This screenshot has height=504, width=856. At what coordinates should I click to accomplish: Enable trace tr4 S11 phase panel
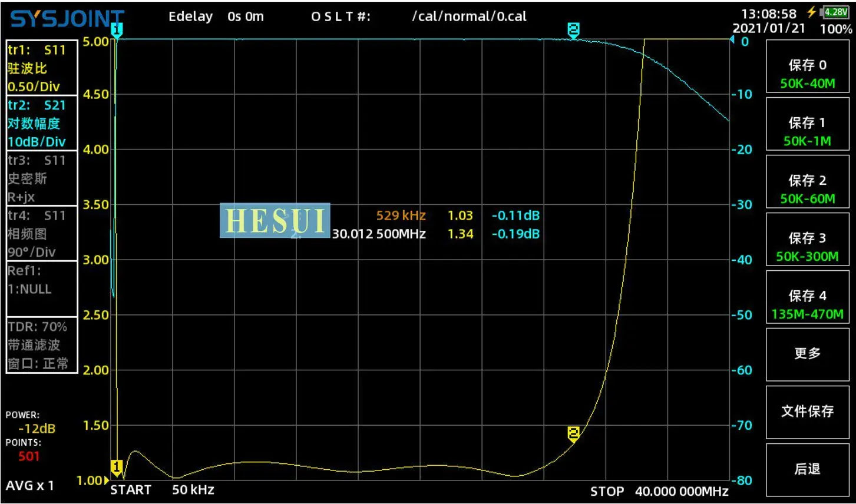pos(42,233)
